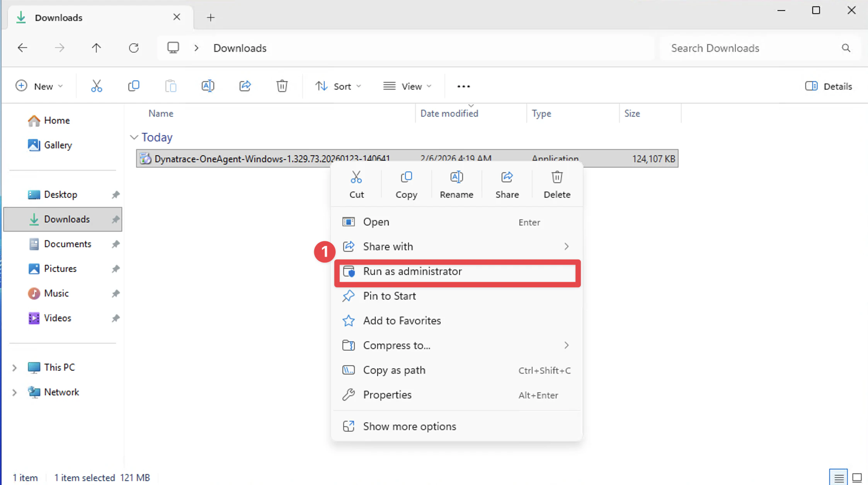The height and width of the screenshot is (485, 868).
Task: Click the Paste icon in the toolbar
Action: [171, 86]
